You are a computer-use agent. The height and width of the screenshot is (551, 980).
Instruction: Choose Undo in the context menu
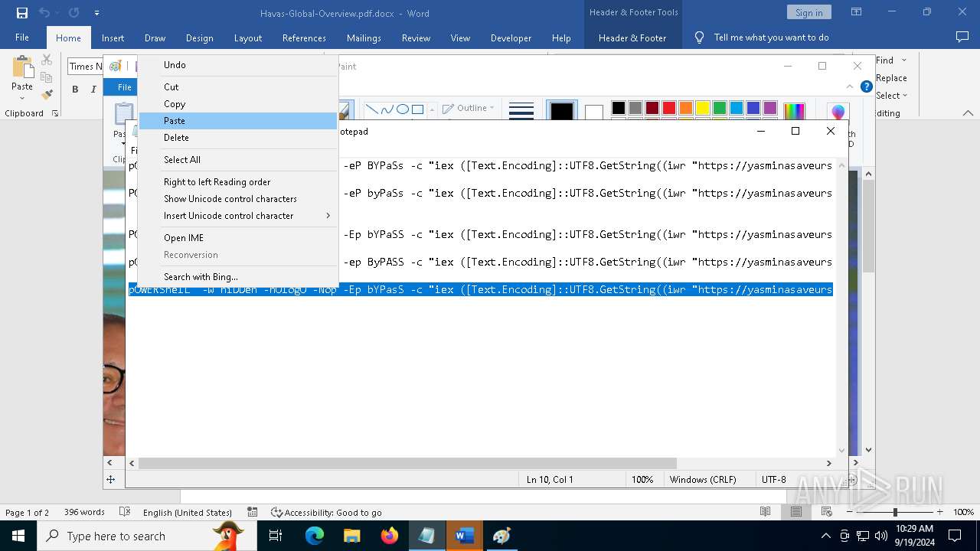(x=238, y=65)
